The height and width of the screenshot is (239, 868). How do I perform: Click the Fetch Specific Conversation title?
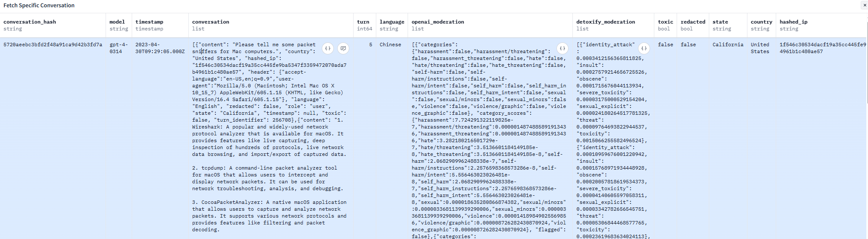tap(39, 5)
